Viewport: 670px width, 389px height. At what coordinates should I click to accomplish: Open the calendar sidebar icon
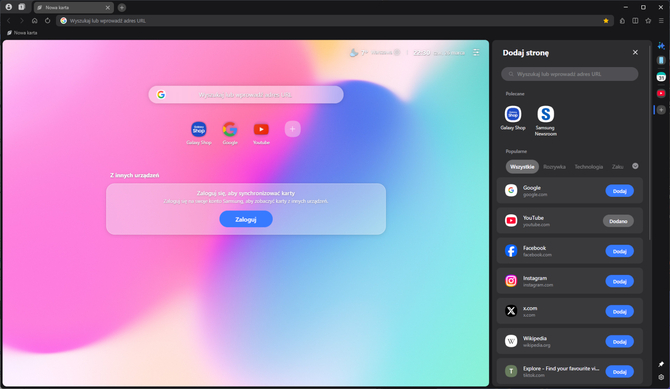[x=661, y=77]
